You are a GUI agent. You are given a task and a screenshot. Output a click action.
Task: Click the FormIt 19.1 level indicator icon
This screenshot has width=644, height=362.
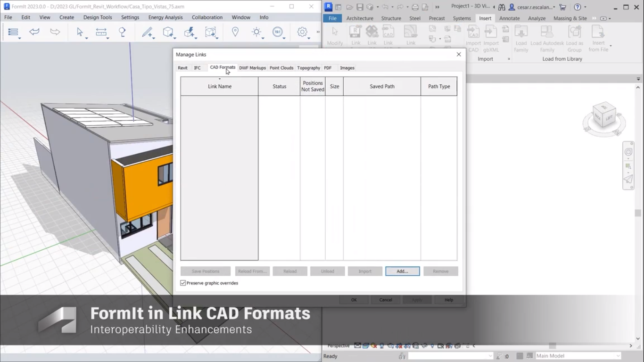(x=278, y=32)
